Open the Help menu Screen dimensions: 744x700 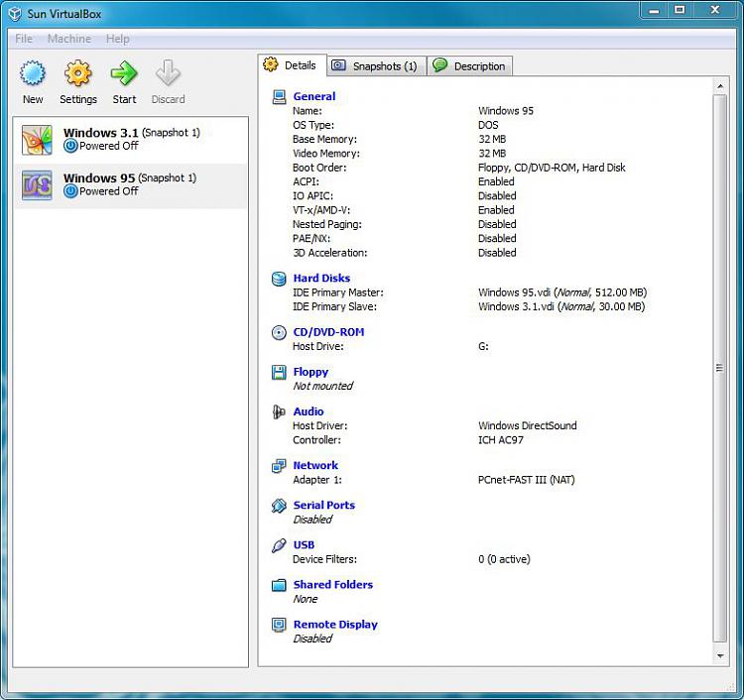117,39
